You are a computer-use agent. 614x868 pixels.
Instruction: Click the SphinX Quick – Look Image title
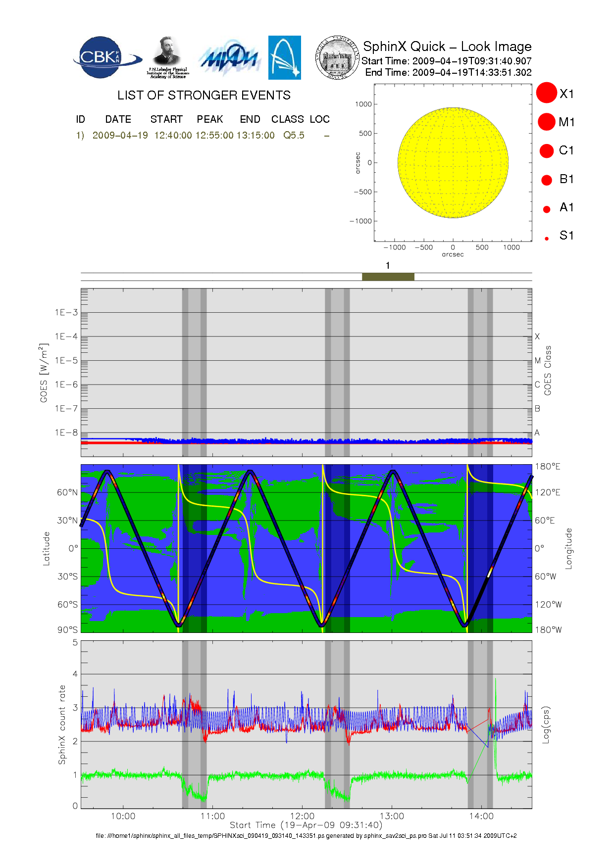447,47
